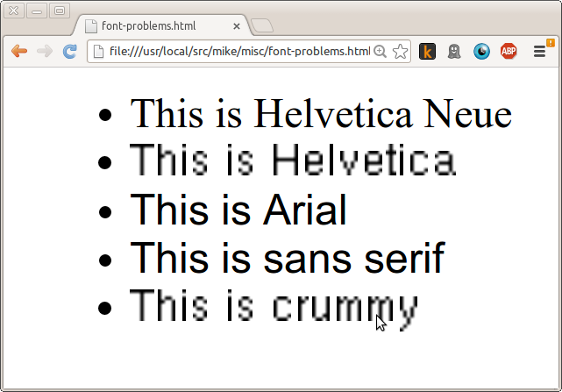Maximize the browser window
This screenshot has width=562, height=392.
tap(60, 11)
